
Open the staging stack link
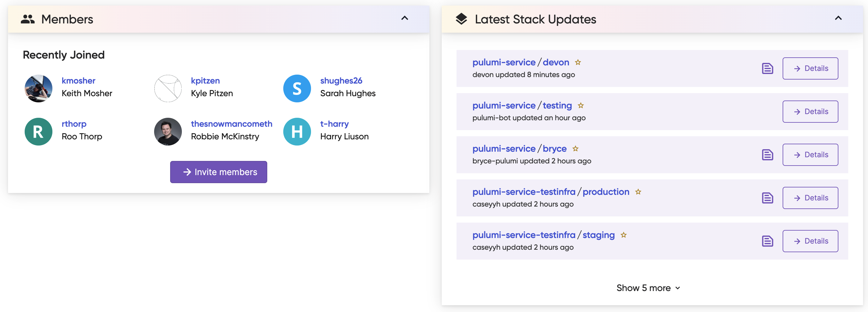tap(598, 235)
